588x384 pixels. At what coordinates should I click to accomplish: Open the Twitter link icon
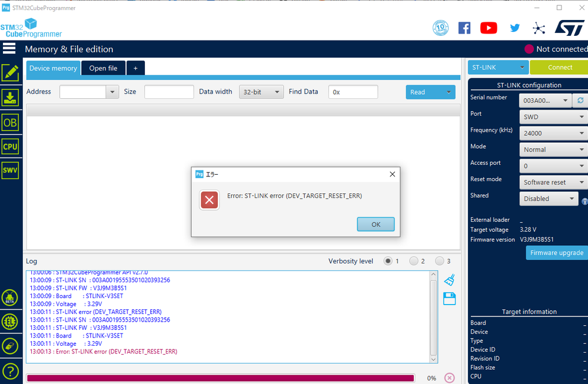pyautogui.click(x=514, y=28)
